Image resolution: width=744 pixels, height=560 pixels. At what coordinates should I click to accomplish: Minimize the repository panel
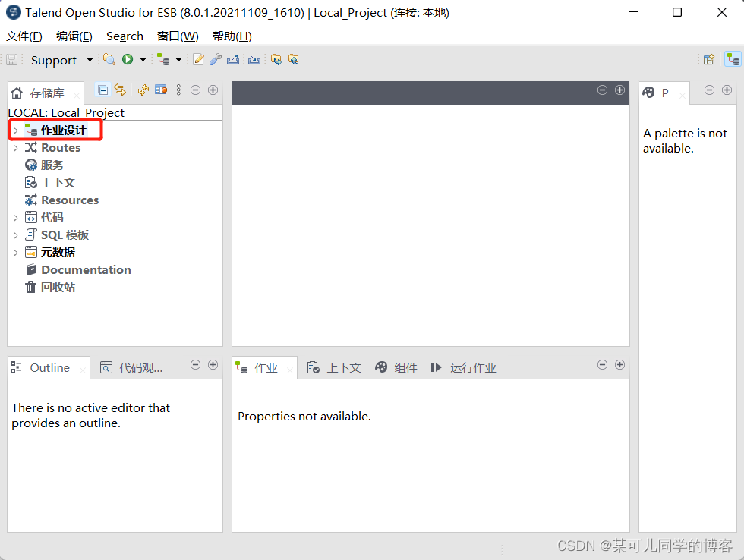pyautogui.click(x=196, y=90)
